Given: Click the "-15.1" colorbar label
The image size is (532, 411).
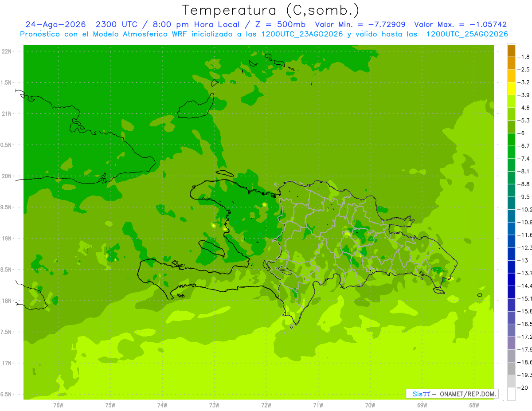Looking at the screenshot, I should pos(525,299).
